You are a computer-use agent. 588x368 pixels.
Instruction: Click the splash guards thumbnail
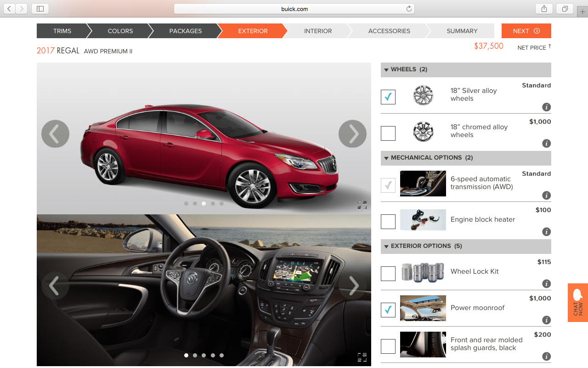point(423,345)
